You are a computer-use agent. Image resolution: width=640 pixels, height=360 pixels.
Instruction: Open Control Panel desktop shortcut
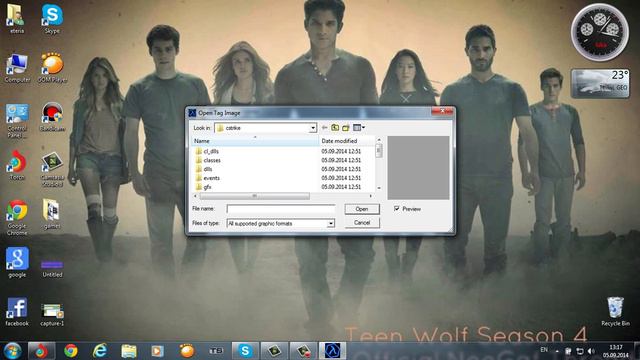tap(17, 120)
